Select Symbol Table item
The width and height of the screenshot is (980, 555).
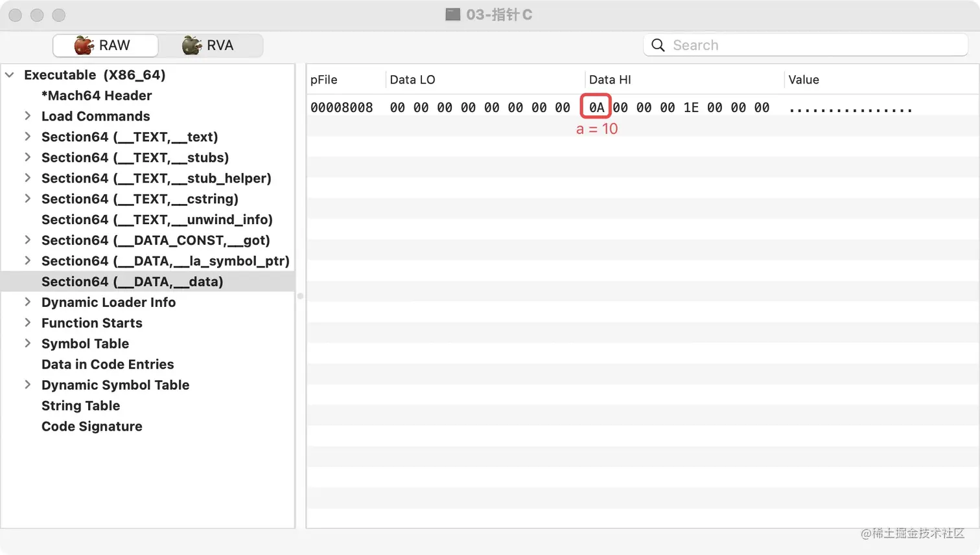pyautogui.click(x=85, y=344)
